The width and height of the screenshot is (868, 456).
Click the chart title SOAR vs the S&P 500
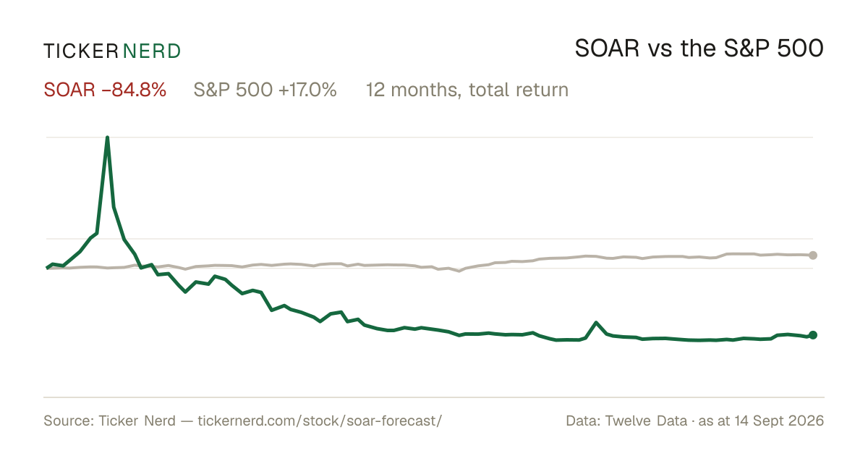[x=699, y=48]
